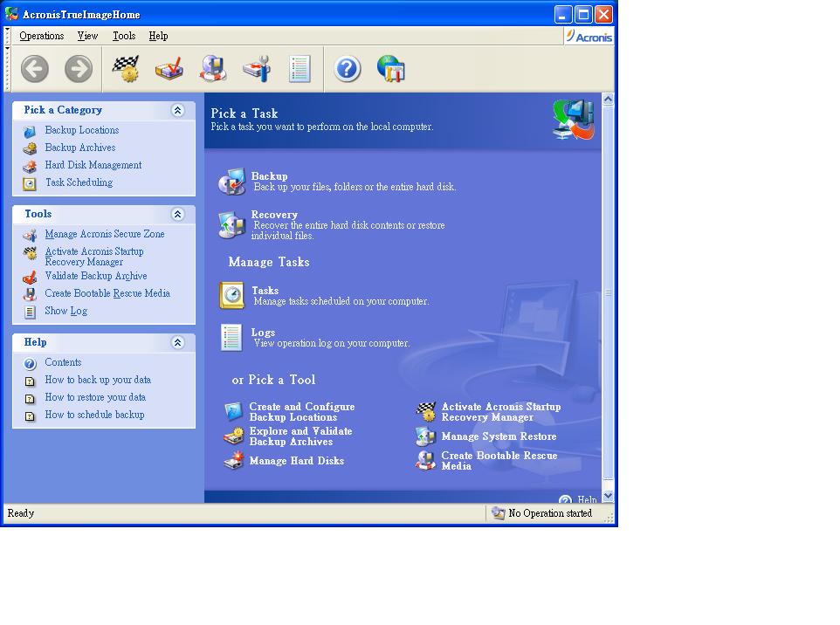The width and height of the screenshot is (840, 625).
Task: Click the Recovery task title
Action: (x=274, y=214)
